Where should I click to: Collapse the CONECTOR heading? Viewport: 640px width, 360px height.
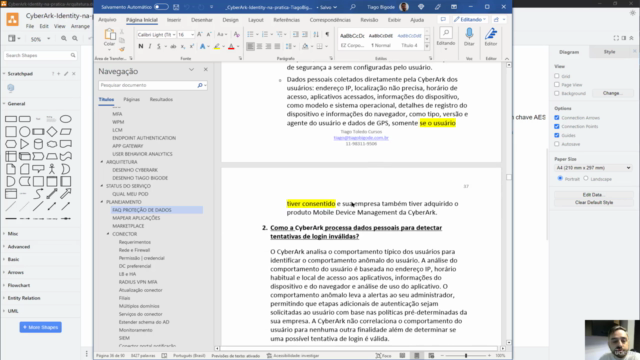coord(108,234)
